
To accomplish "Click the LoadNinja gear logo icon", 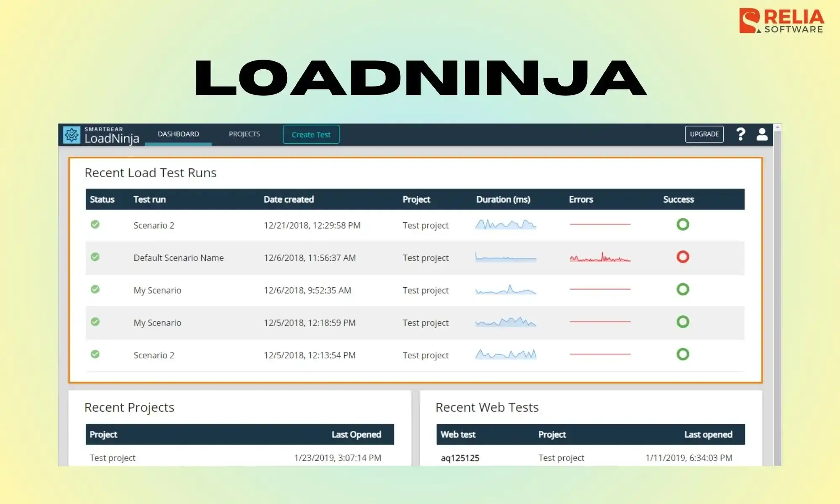I will 71,135.
